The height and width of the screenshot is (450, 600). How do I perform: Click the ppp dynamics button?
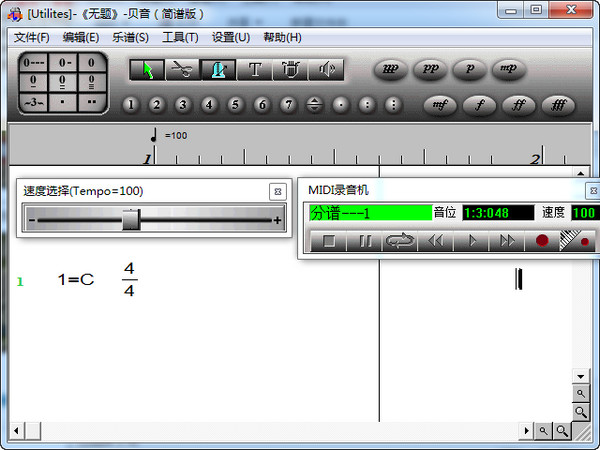391,69
